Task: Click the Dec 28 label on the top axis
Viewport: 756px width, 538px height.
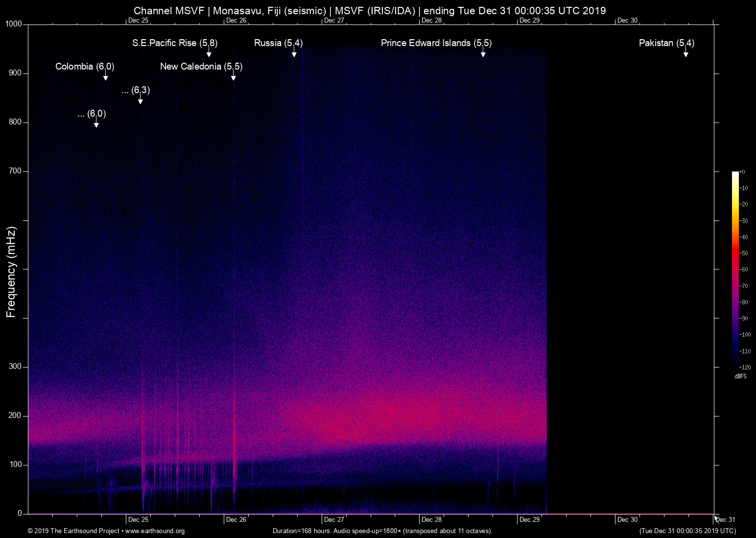Action: 431,21
